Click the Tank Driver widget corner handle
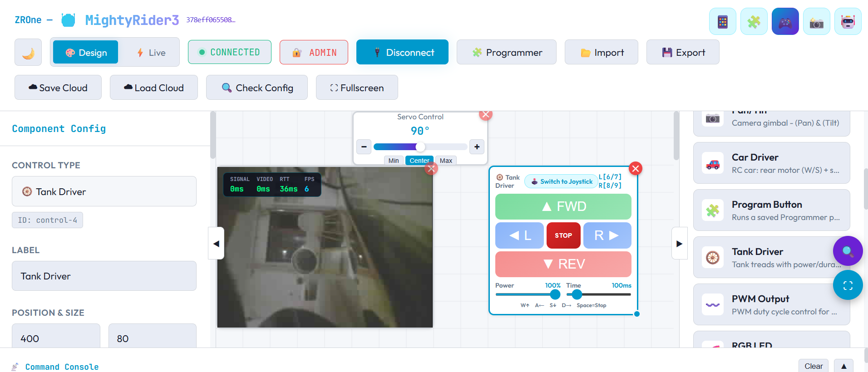The height and width of the screenshot is (372, 868). [637, 314]
